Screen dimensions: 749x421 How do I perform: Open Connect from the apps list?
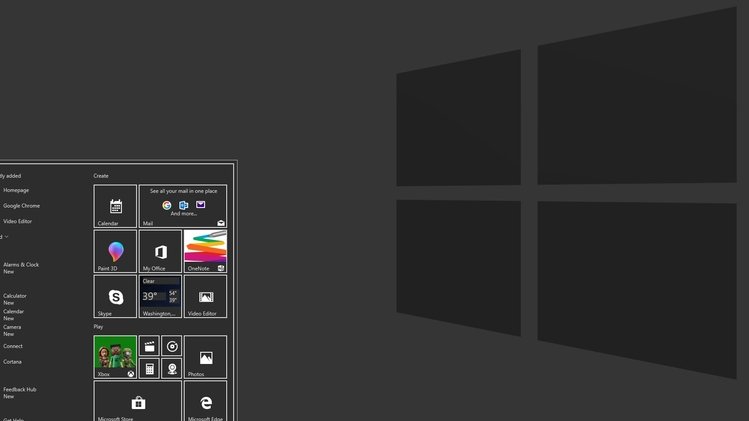(x=13, y=346)
